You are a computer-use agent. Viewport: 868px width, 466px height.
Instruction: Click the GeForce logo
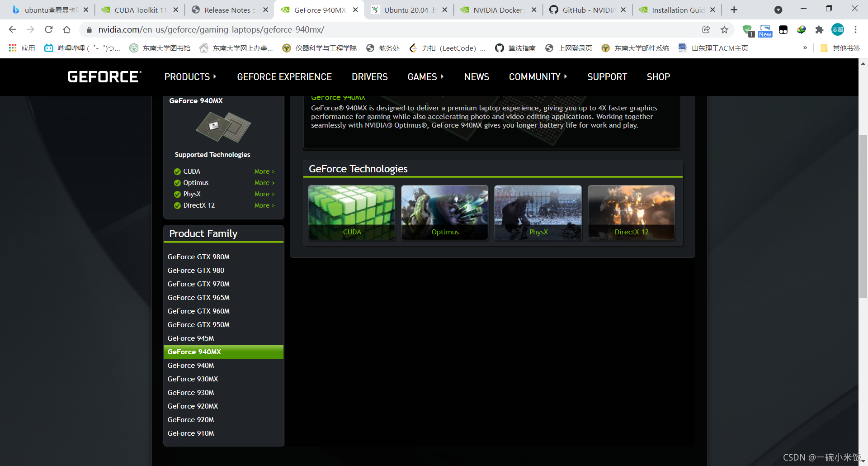pos(104,77)
